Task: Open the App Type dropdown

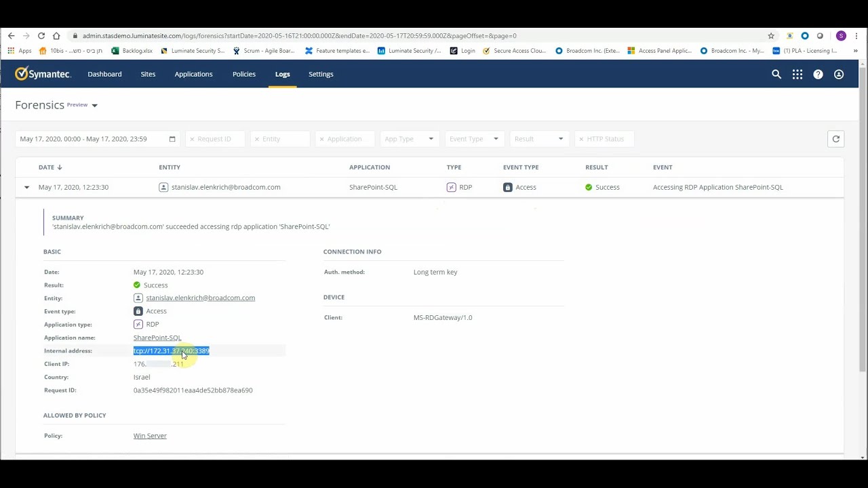Action: click(409, 139)
